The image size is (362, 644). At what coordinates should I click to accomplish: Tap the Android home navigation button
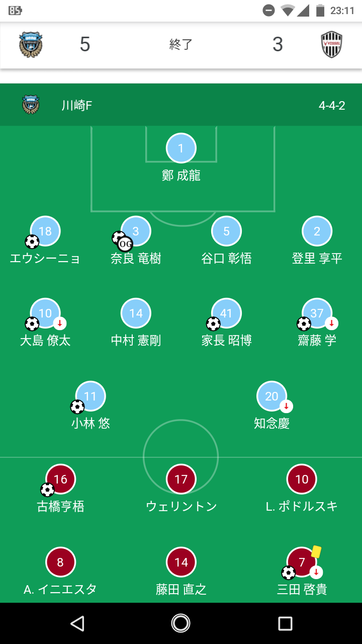[180, 623]
